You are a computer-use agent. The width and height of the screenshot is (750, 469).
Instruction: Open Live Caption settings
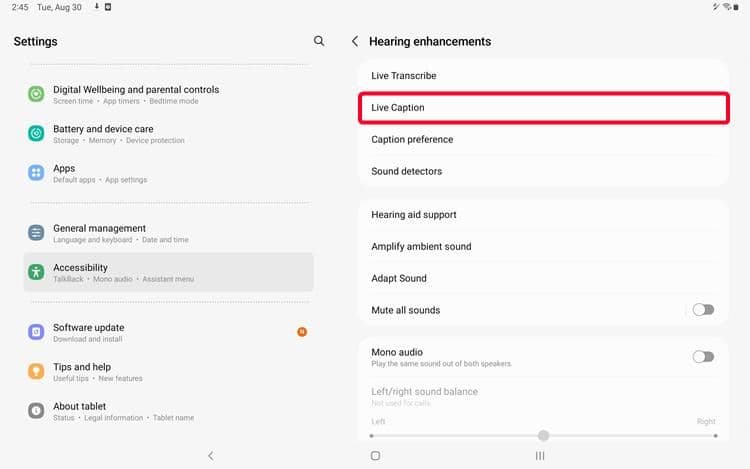(543, 107)
